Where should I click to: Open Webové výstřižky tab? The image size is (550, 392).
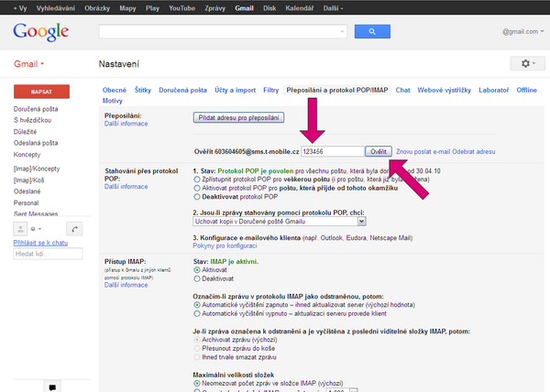pyautogui.click(x=444, y=90)
